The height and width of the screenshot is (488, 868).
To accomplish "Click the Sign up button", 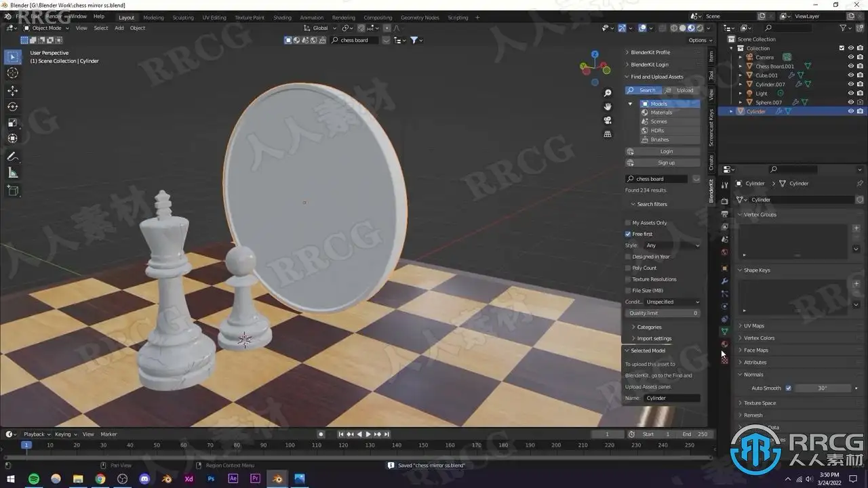I will (663, 163).
